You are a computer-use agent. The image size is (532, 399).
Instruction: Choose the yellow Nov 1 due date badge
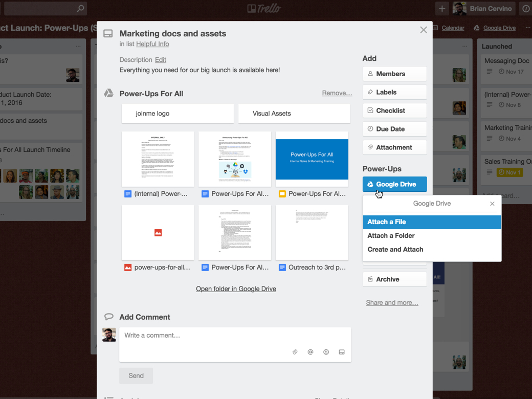[x=510, y=172]
